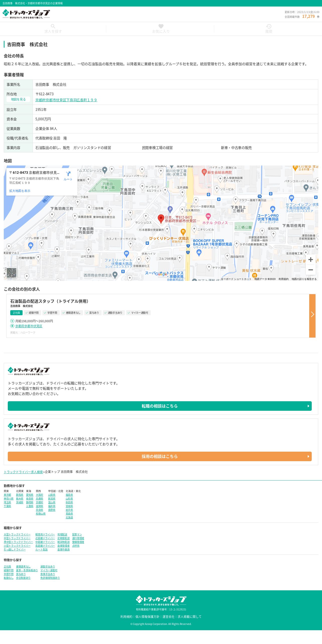Click the yen salary icon on job card
Image resolution: width=322 pixels, height=644 pixels.
point(12,321)
